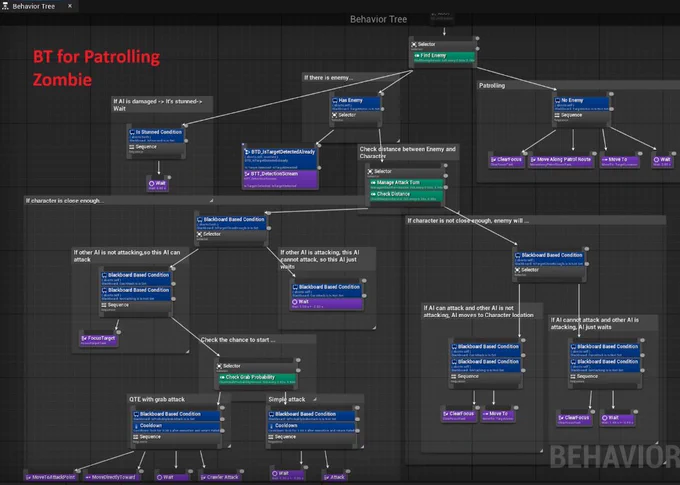
Task: Select 'Check the chance to start ...' comment title
Action: (238, 340)
